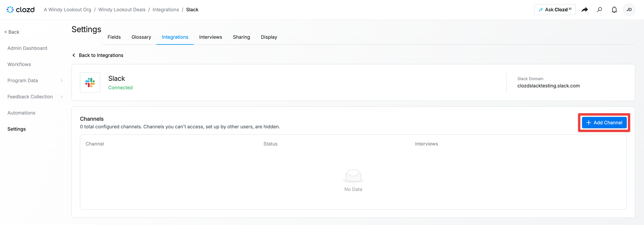Go back via Back to Integrations arrow
This screenshot has width=644, height=225.
point(74,55)
